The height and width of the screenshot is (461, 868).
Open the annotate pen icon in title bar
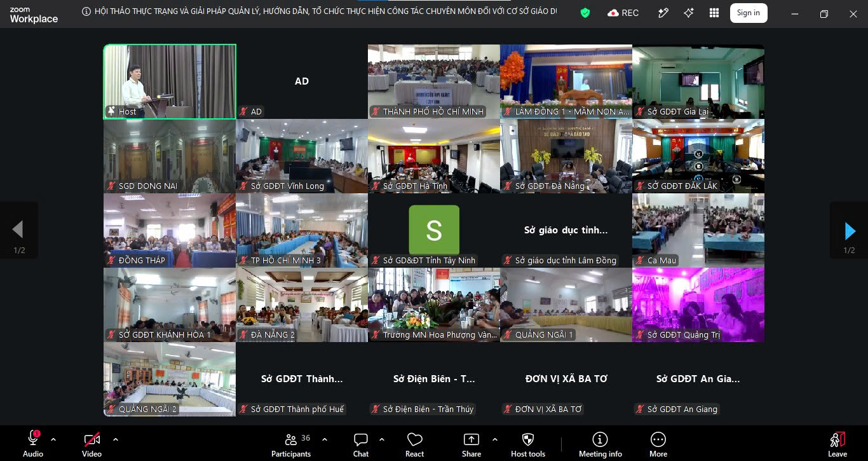point(663,13)
